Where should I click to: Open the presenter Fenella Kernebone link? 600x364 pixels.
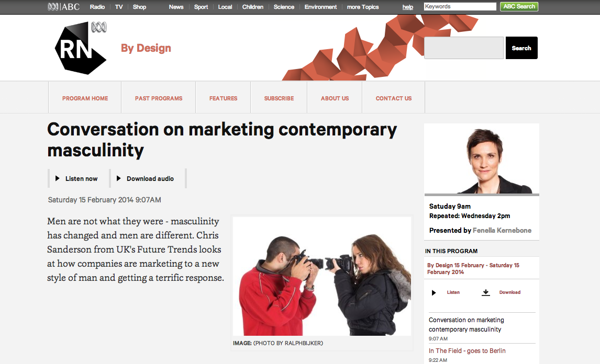(502, 230)
